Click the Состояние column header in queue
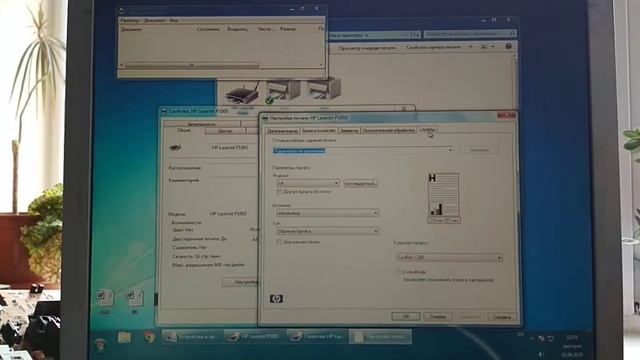Screen dimensions: 640x360 pyautogui.click(x=208, y=29)
